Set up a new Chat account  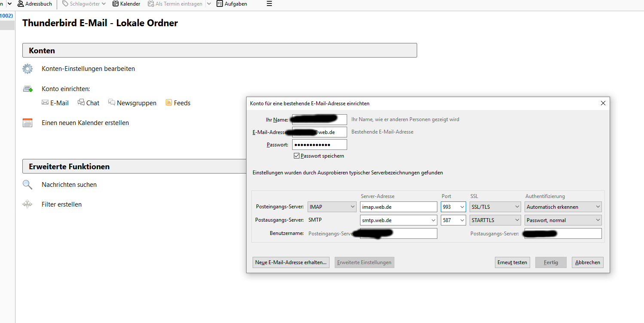(89, 103)
